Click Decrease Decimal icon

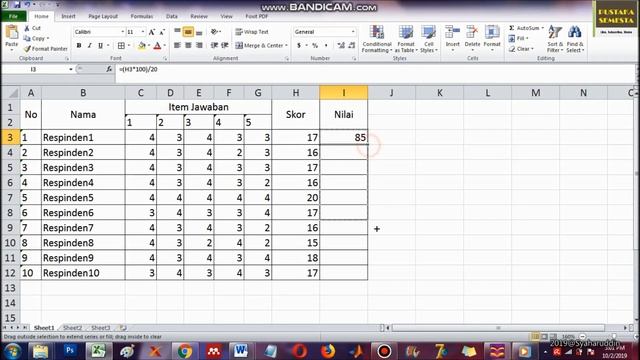pyautogui.click(x=352, y=45)
